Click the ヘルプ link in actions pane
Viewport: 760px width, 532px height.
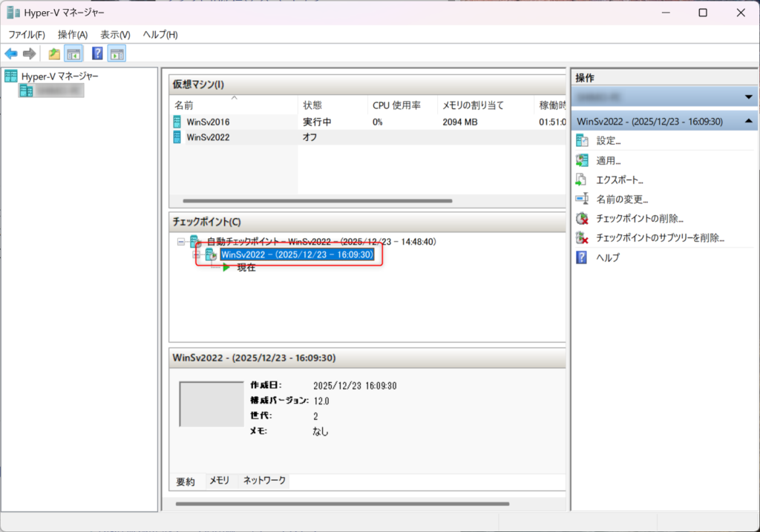click(608, 257)
